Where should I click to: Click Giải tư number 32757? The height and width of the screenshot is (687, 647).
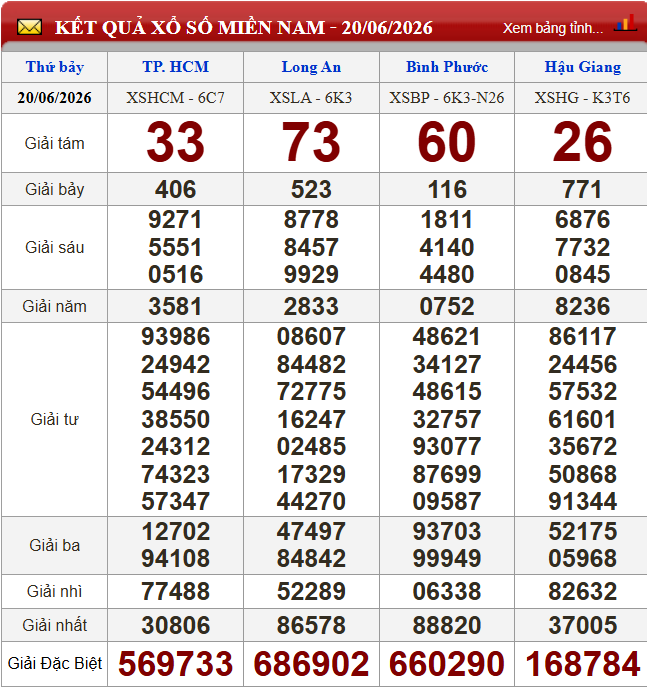[447, 419]
